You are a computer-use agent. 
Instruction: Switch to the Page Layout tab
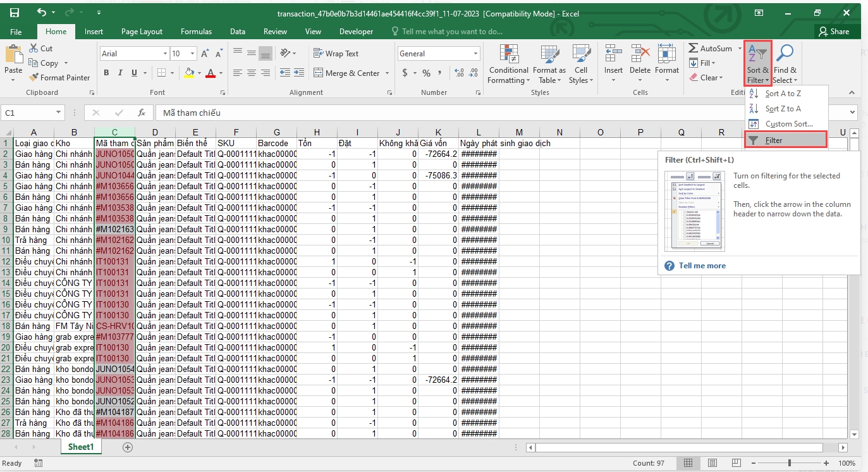click(142, 32)
